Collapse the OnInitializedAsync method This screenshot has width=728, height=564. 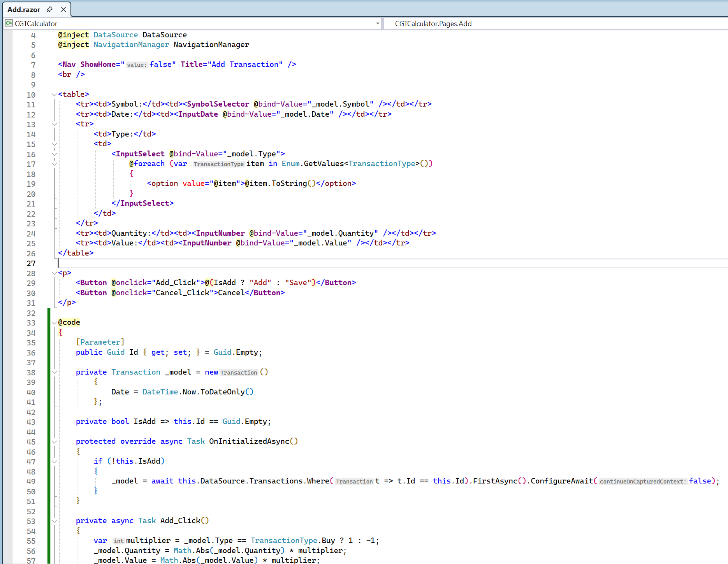54,441
